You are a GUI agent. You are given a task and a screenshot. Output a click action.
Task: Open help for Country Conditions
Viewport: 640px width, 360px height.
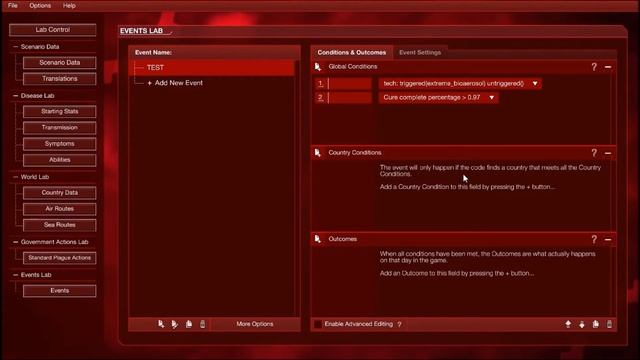click(594, 153)
